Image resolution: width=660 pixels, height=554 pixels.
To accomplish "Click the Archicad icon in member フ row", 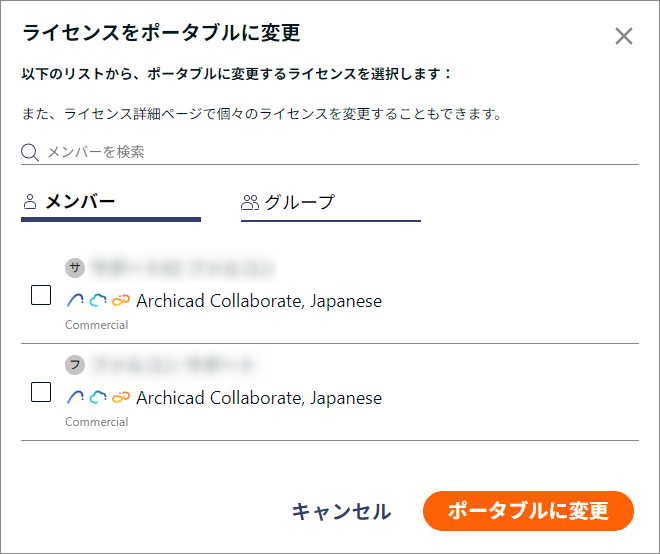I will (75, 397).
